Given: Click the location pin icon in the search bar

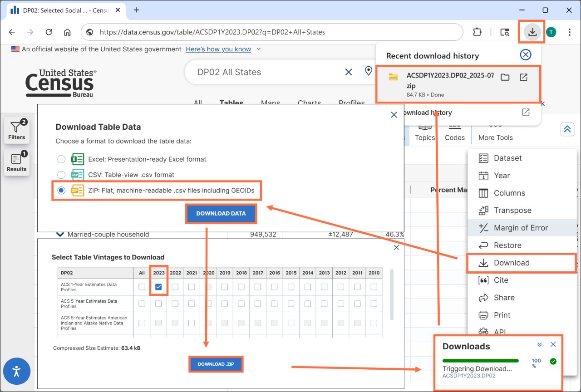Looking at the screenshot, I should coord(369,71).
